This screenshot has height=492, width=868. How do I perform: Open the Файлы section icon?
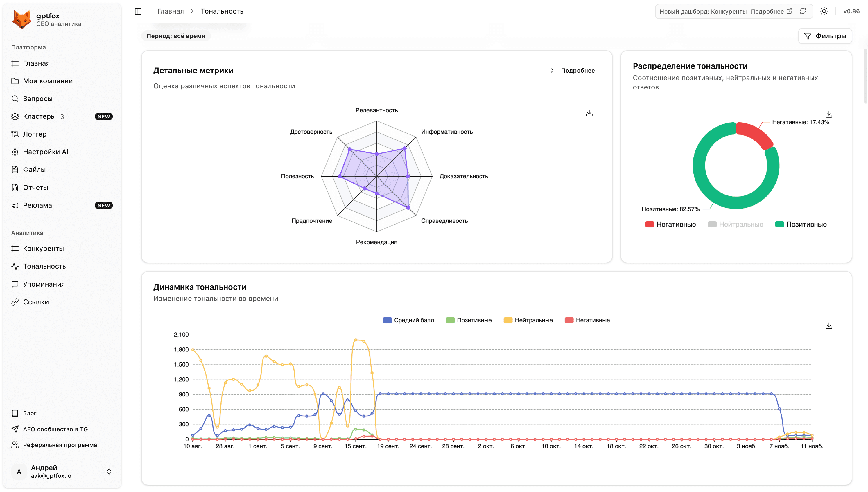(15, 169)
